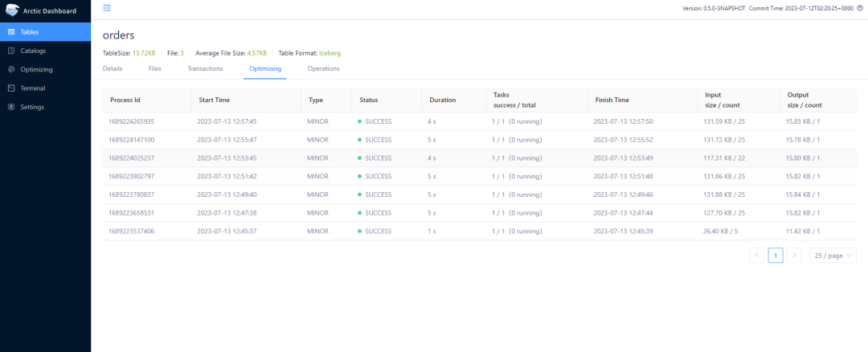This screenshot has width=868, height=352.
Task: Select process row 1689224265935
Action: pos(479,122)
